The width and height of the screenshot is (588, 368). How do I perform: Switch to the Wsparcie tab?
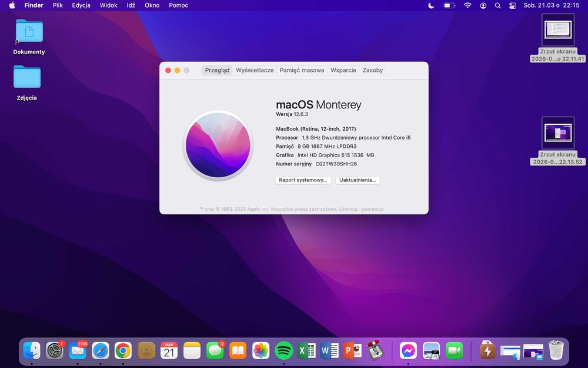click(x=343, y=70)
